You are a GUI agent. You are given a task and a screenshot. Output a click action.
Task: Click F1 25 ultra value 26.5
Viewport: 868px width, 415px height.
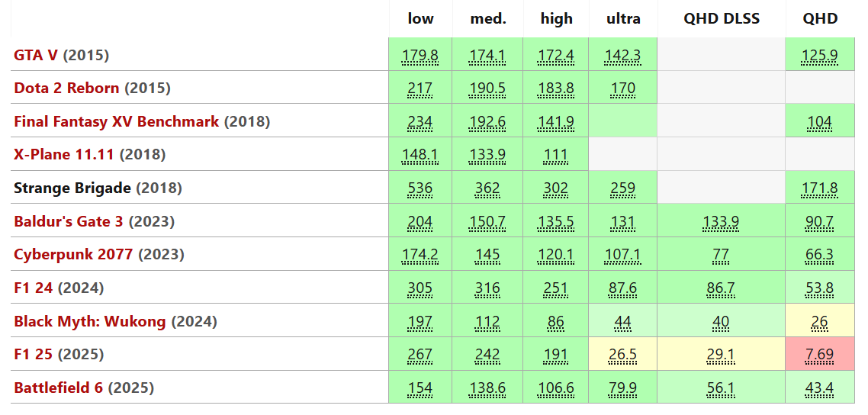[623, 355]
